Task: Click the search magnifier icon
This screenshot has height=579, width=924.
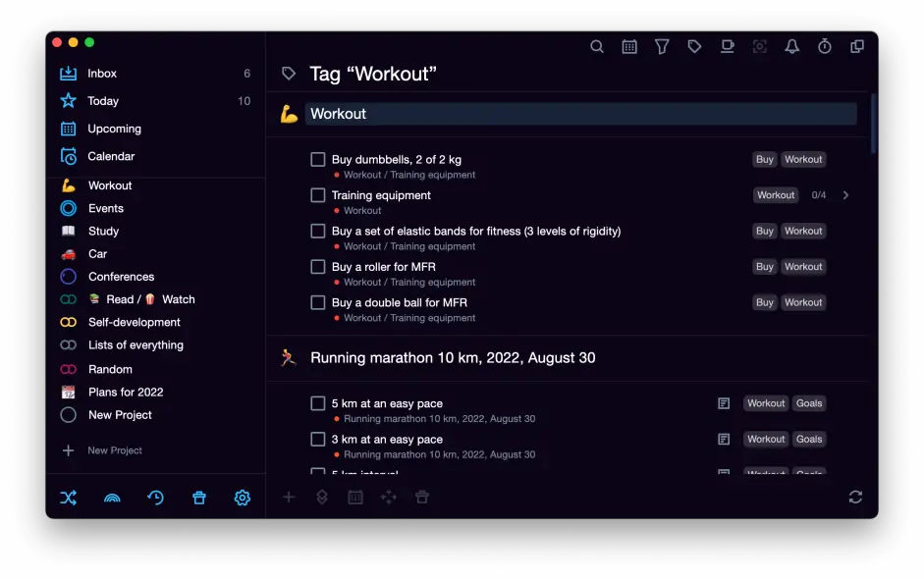Action: pos(596,46)
